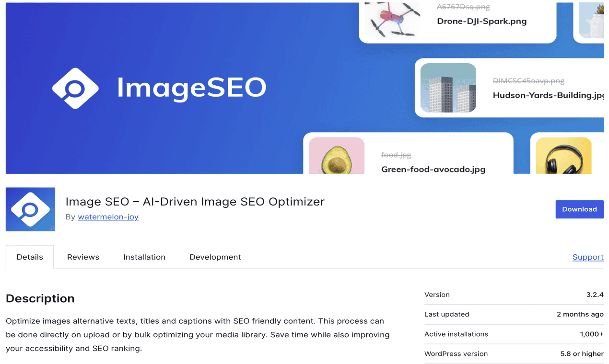
Task: Click the 'Description' heading
Action: [40, 298]
